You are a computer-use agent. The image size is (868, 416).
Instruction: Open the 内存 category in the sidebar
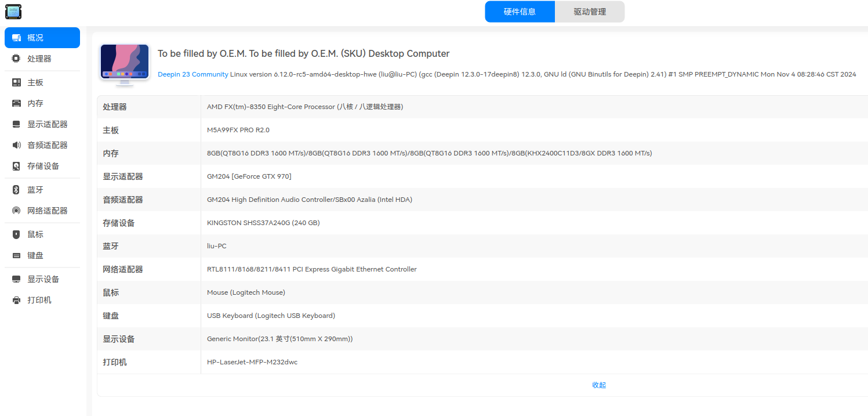pos(42,103)
